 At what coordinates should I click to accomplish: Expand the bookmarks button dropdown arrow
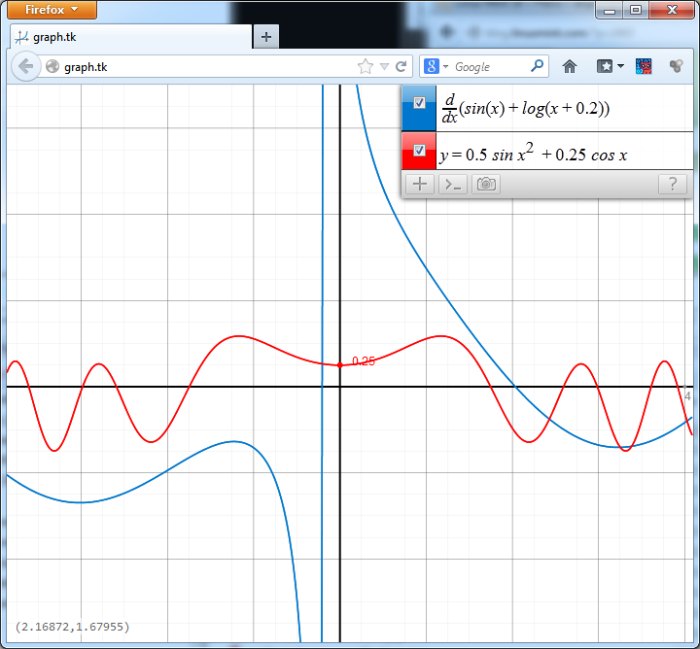[621, 66]
